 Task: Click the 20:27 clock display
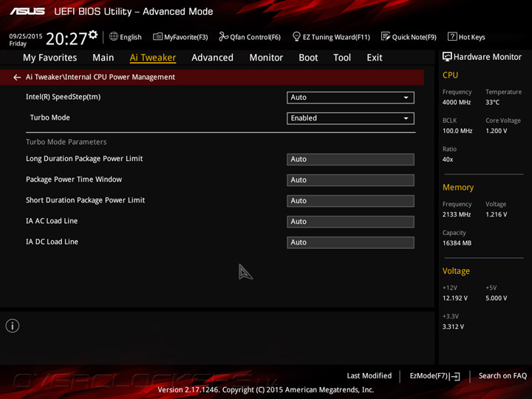[x=66, y=38]
